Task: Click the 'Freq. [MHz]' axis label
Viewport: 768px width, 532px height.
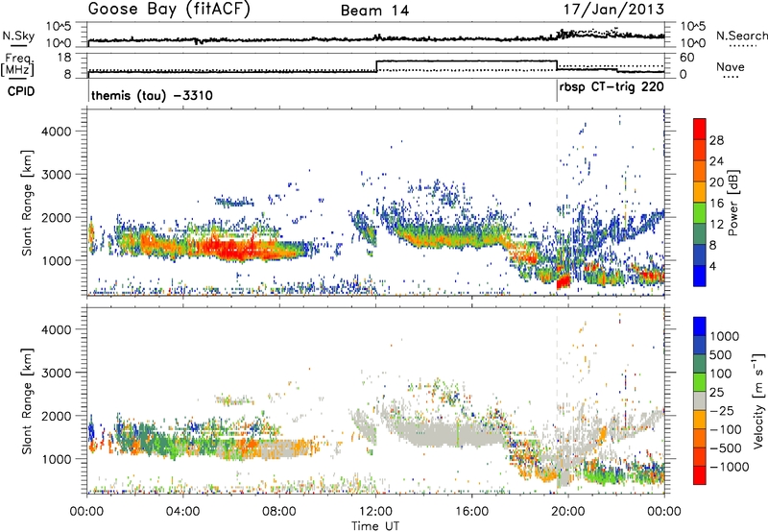Action: (x=17, y=64)
